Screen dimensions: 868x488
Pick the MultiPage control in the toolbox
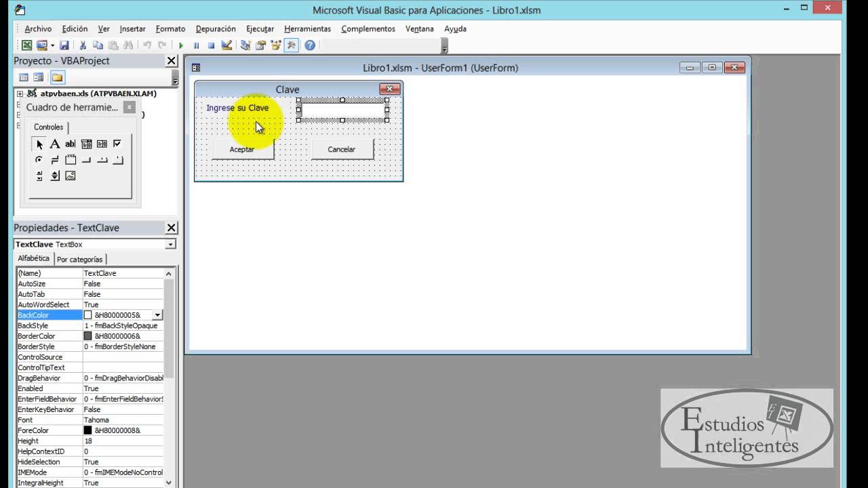[117, 160]
